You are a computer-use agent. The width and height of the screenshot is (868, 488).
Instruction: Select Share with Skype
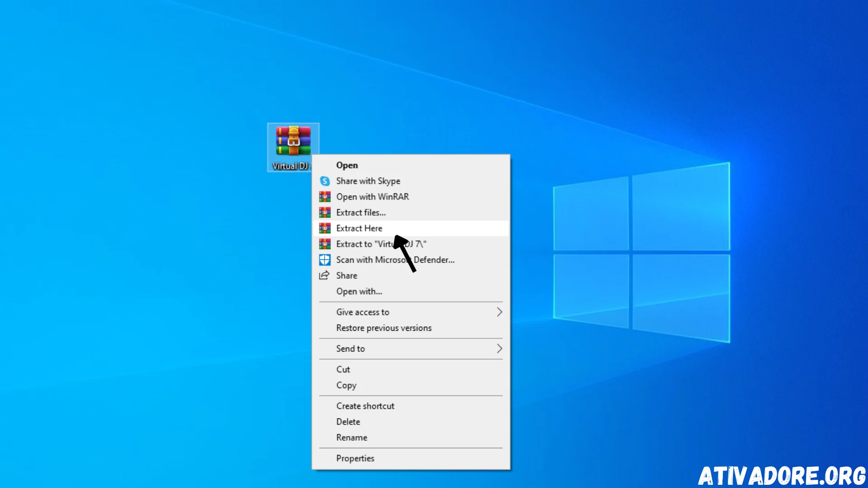pos(410,181)
